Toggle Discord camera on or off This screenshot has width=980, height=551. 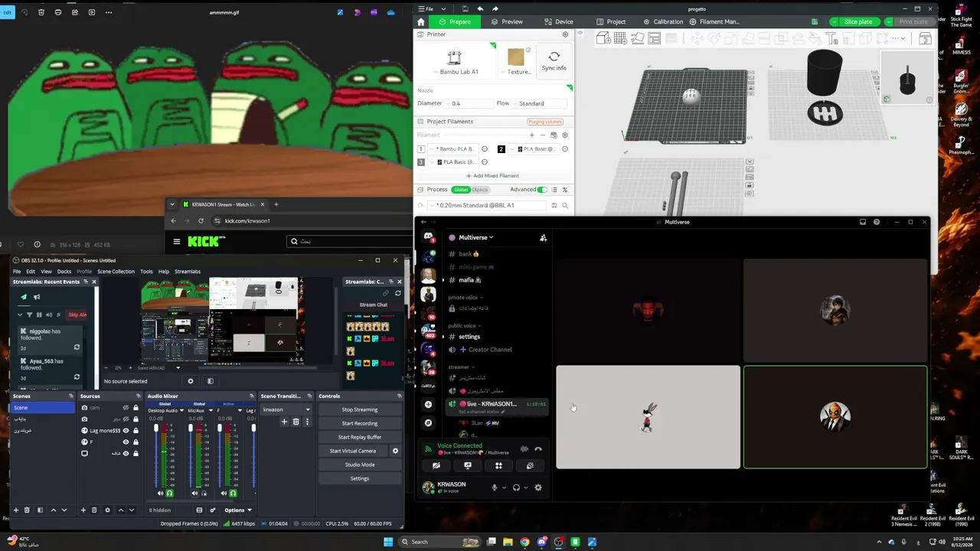(x=436, y=465)
